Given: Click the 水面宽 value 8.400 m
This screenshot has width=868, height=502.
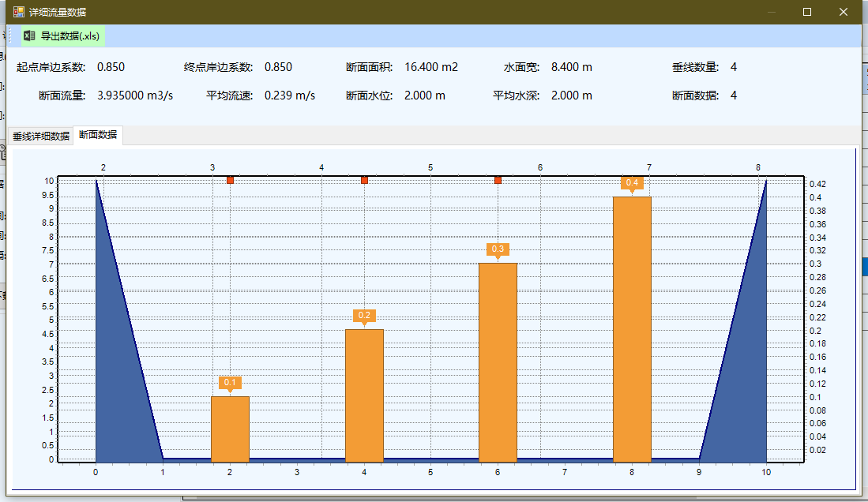Looking at the screenshot, I should coord(571,67).
